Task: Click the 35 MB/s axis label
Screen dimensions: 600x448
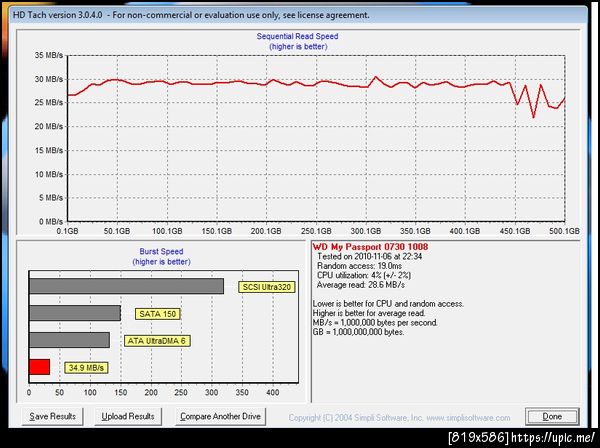Action: click(x=49, y=55)
